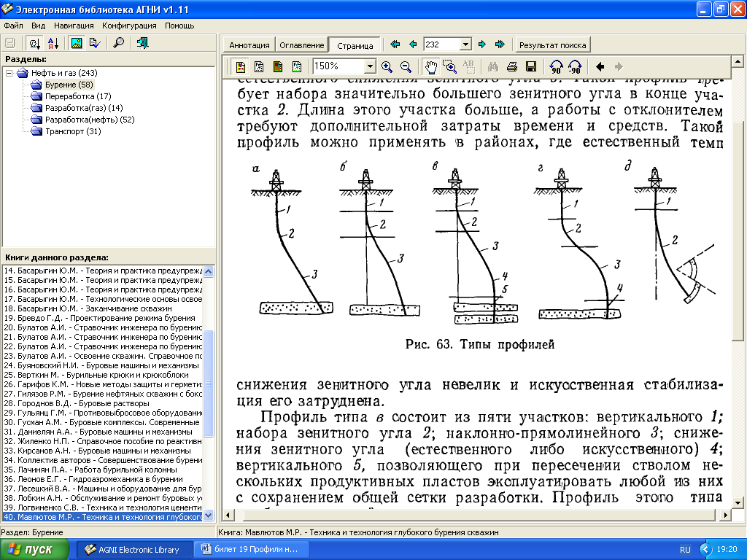Click the save floppy disk icon
The image size is (747, 560).
point(531,66)
